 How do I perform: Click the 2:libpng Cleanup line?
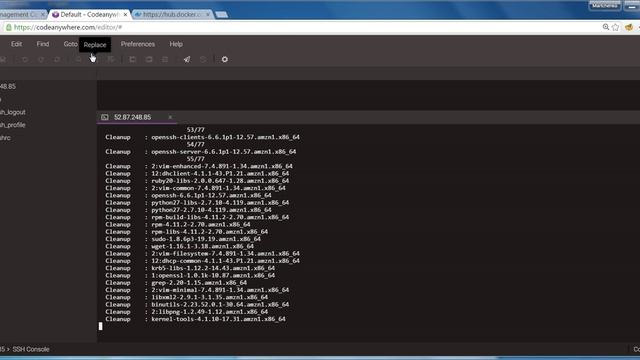[x=187, y=312]
